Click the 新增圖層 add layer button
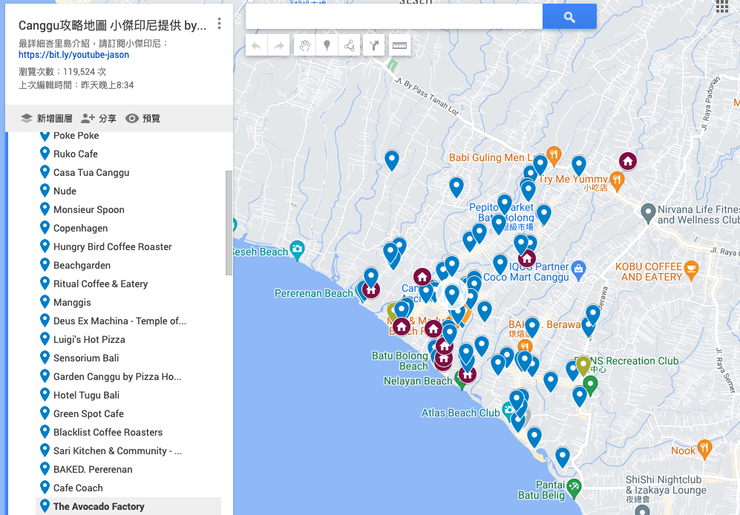The image size is (740, 515). (46, 118)
